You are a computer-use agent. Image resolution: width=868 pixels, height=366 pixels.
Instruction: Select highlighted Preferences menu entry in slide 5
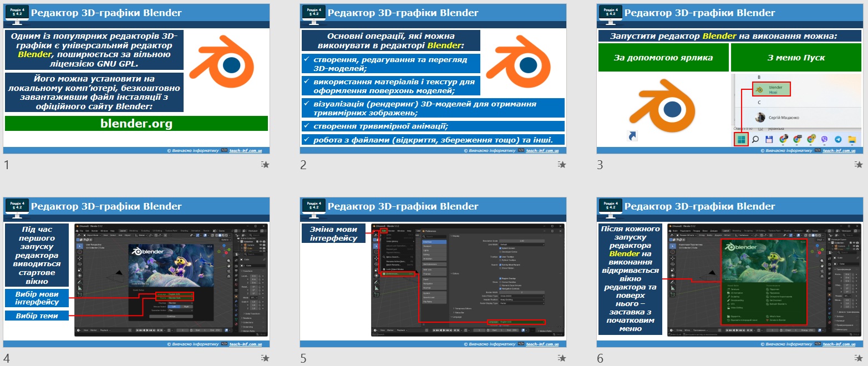[x=398, y=273]
